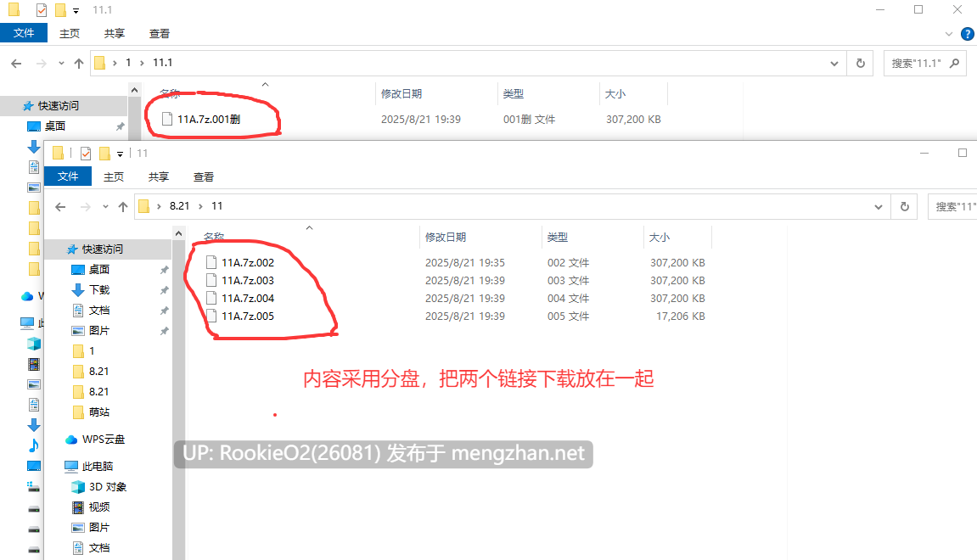Click the 17,206 KB size cell
Image resolution: width=977 pixels, height=560 pixels.
[681, 316]
